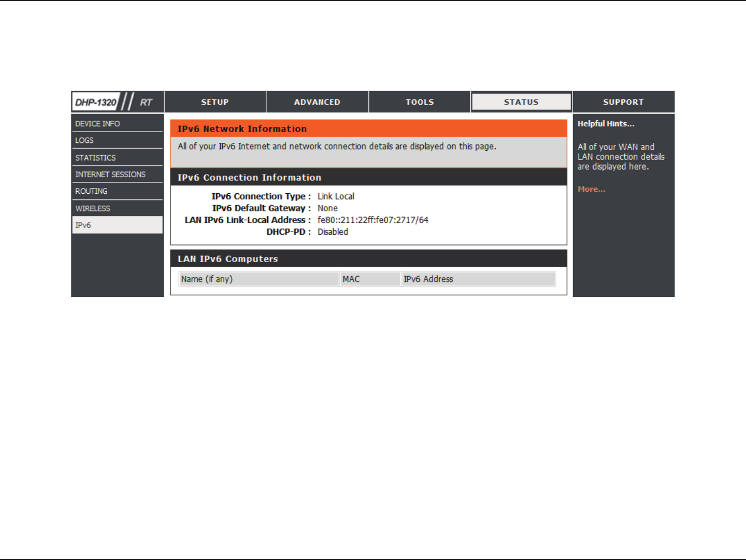Click the IPv6 Connection Information header
The image size is (746, 560).
pyautogui.click(x=249, y=178)
